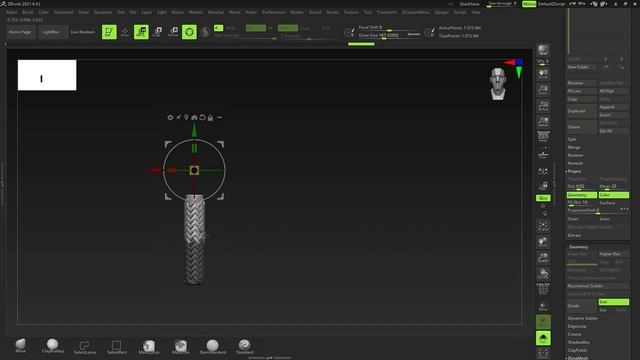
Task: Select the Standard brush
Action: click(x=244, y=347)
